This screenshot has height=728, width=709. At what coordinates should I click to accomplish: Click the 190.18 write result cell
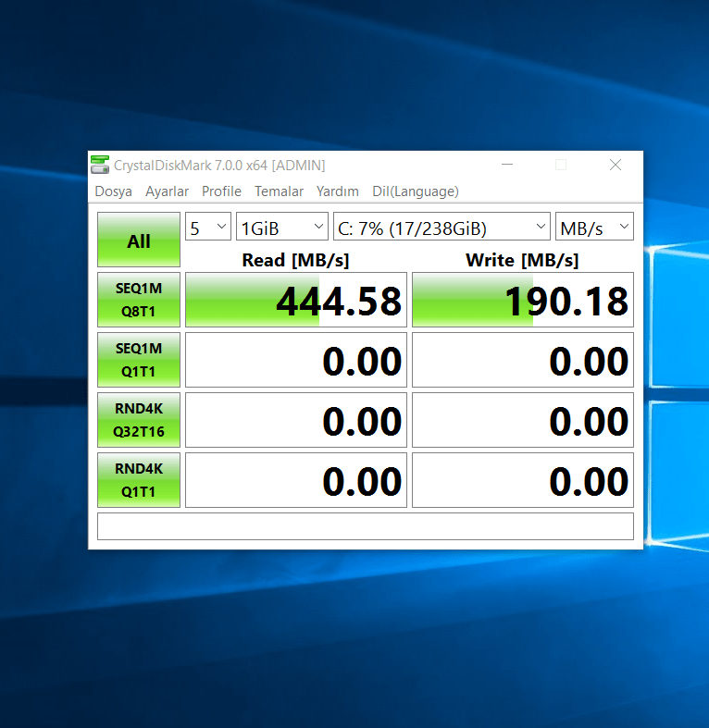[523, 300]
